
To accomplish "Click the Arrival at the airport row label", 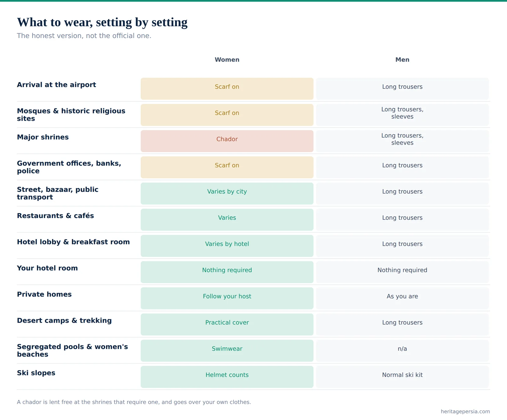I will [56, 85].
